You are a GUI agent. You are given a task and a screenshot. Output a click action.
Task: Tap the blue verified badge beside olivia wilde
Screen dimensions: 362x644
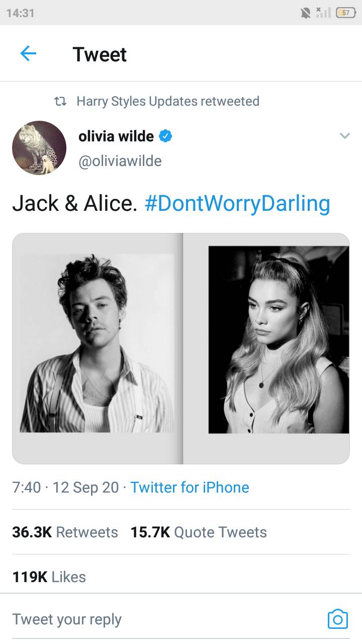(166, 135)
